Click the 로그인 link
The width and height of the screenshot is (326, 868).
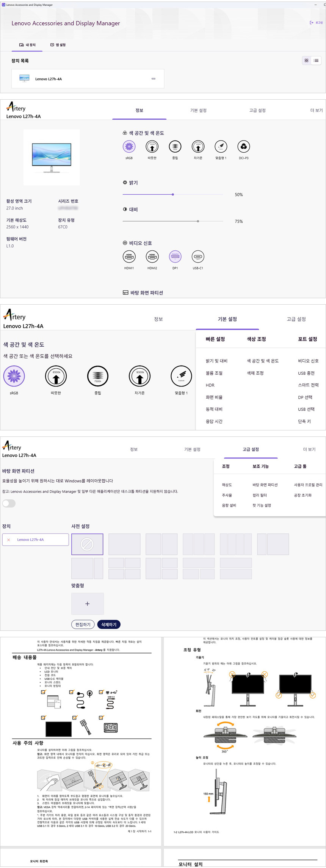[316, 23]
